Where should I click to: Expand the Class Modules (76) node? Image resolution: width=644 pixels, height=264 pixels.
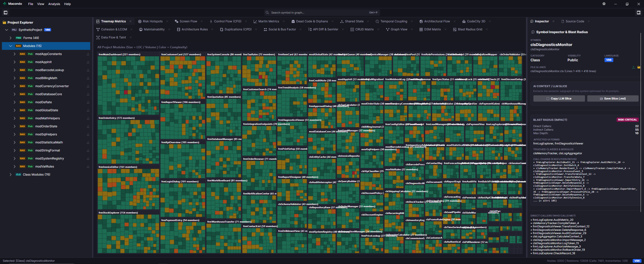(x=11, y=175)
